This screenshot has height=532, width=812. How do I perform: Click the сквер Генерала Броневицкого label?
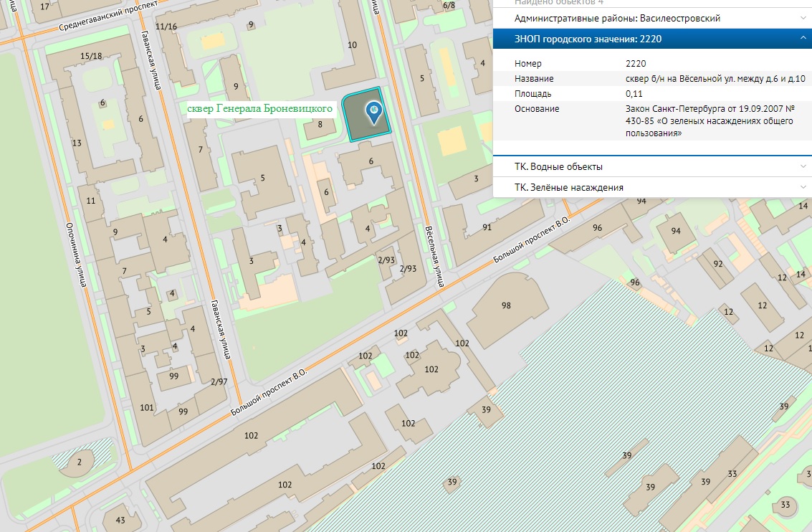click(x=259, y=109)
